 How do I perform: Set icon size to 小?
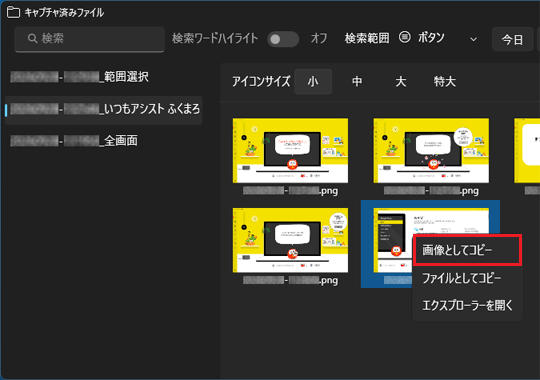click(313, 82)
